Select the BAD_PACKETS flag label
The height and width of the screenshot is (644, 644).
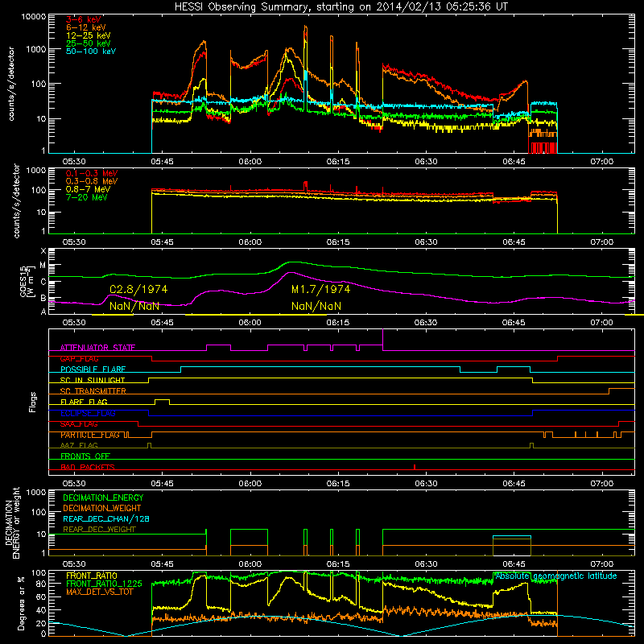point(88,467)
